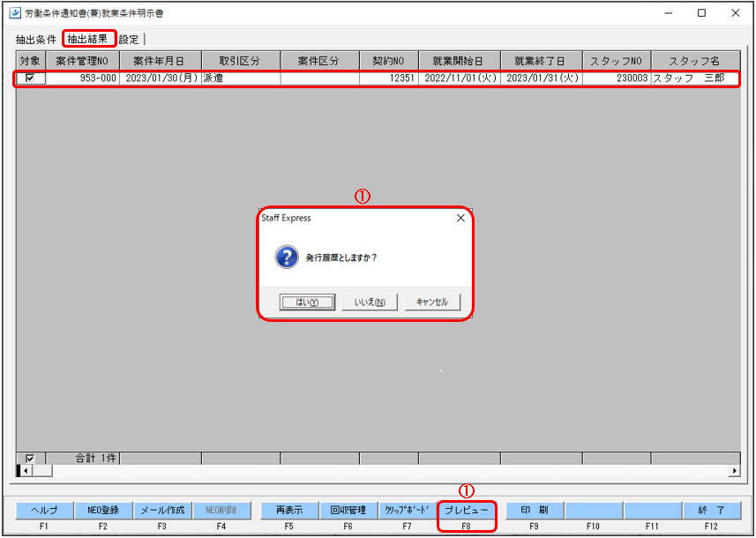
Task: Click the 案件年月日 column header
Action: click(x=161, y=61)
